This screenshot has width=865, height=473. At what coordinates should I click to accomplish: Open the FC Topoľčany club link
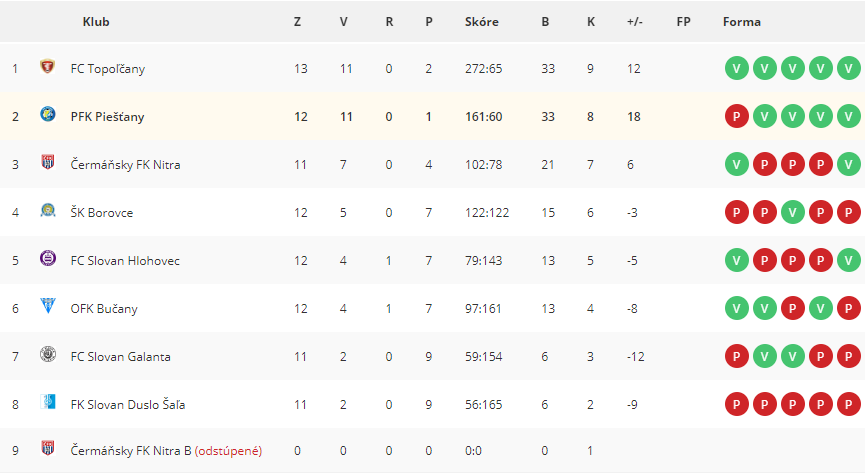pos(108,69)
